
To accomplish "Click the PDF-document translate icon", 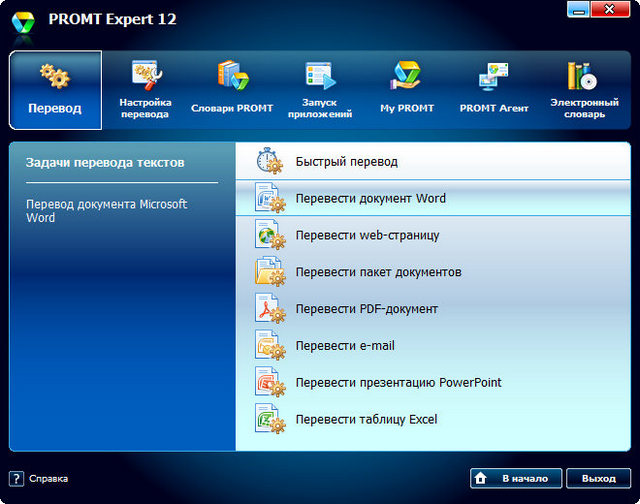I will point(269,309).
